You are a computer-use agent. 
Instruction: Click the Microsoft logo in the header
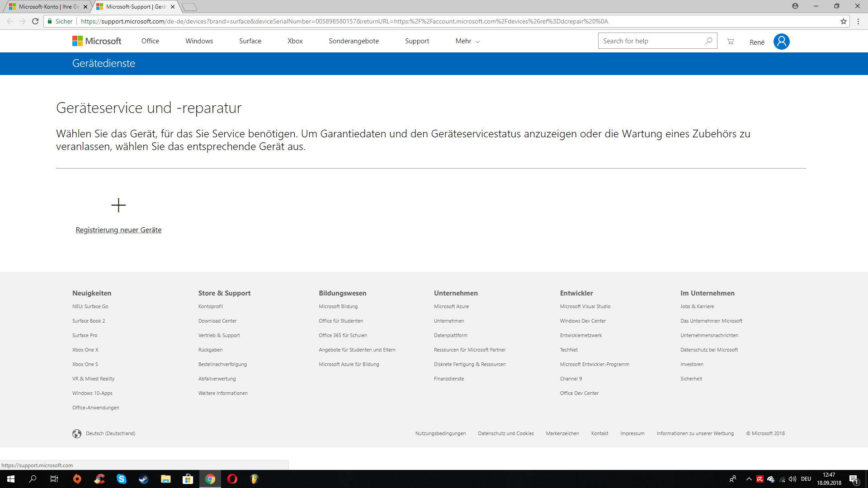click(x=97, y=41)
